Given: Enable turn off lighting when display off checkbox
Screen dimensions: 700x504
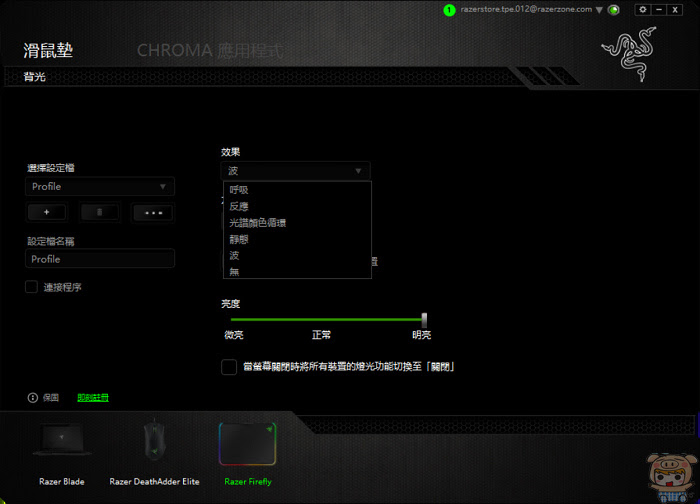Looking at the screenshot, I should [x=229, y=367].
